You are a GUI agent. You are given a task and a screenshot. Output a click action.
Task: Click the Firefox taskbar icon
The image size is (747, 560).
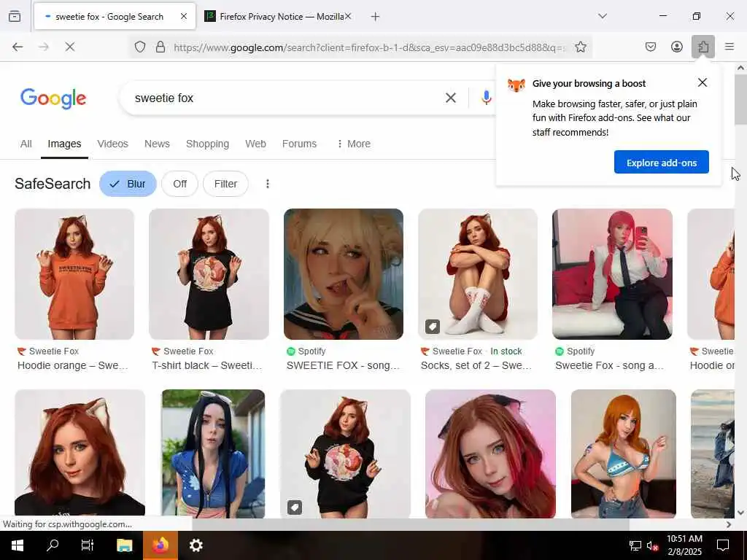[160, 545]
